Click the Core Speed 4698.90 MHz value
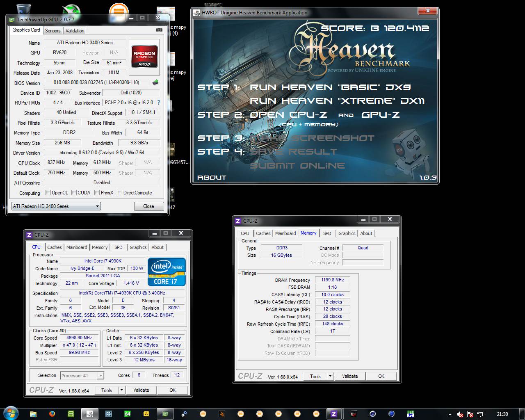Image resolution: width=525 pixels, height=420 pixels. click(79, 338)
